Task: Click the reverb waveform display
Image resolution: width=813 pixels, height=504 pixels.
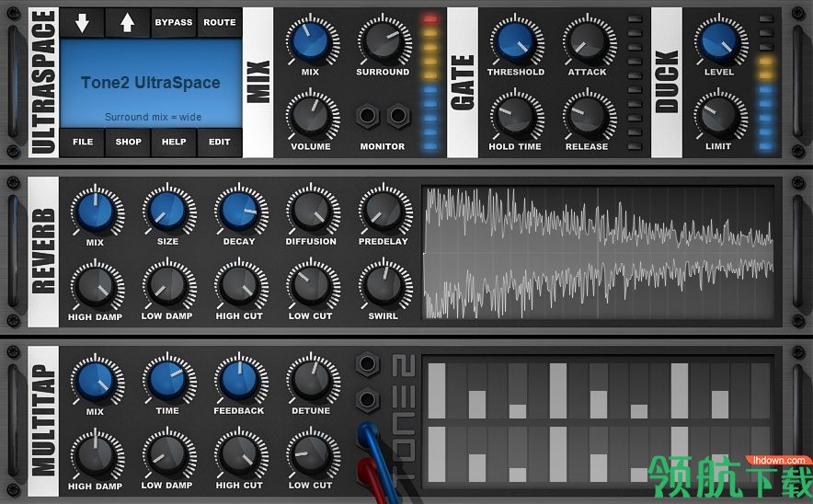Action: [599, 253]
